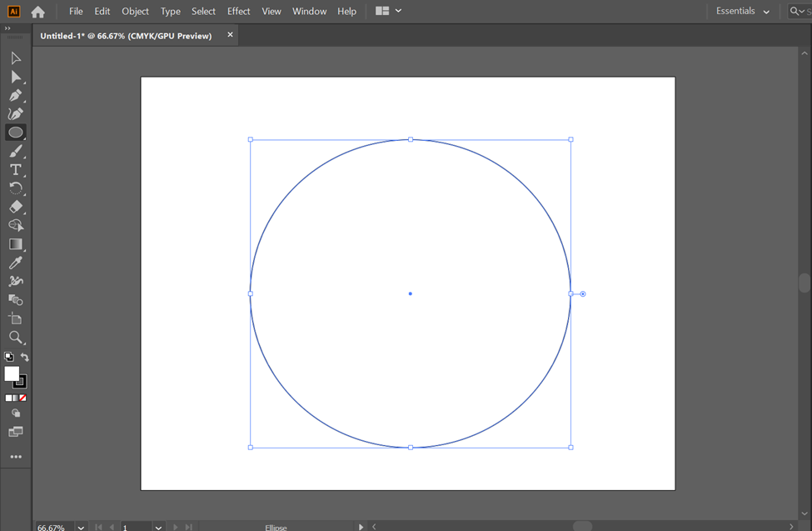Viewport: 812px width, 531px height.
Task: Select the Zoom magnifier tool
Action: point(16,338)
